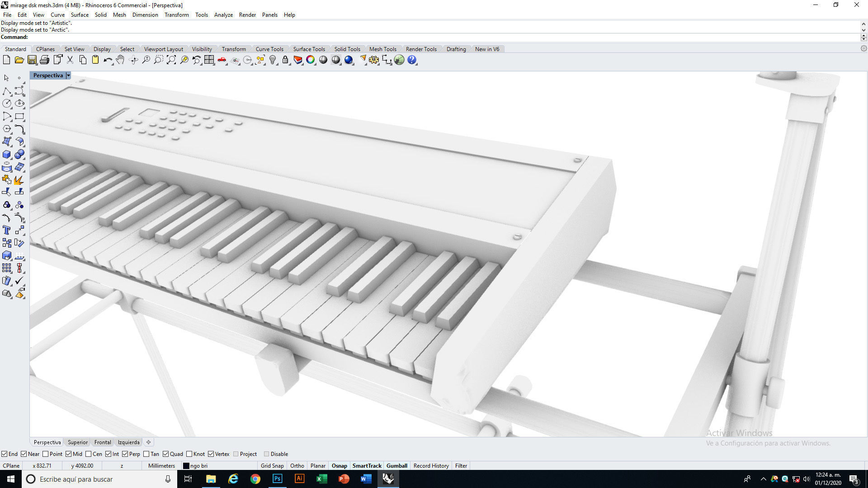Cut selection with the scissors icon
This screenshot has height=488, width=868.
coord(70,60)
